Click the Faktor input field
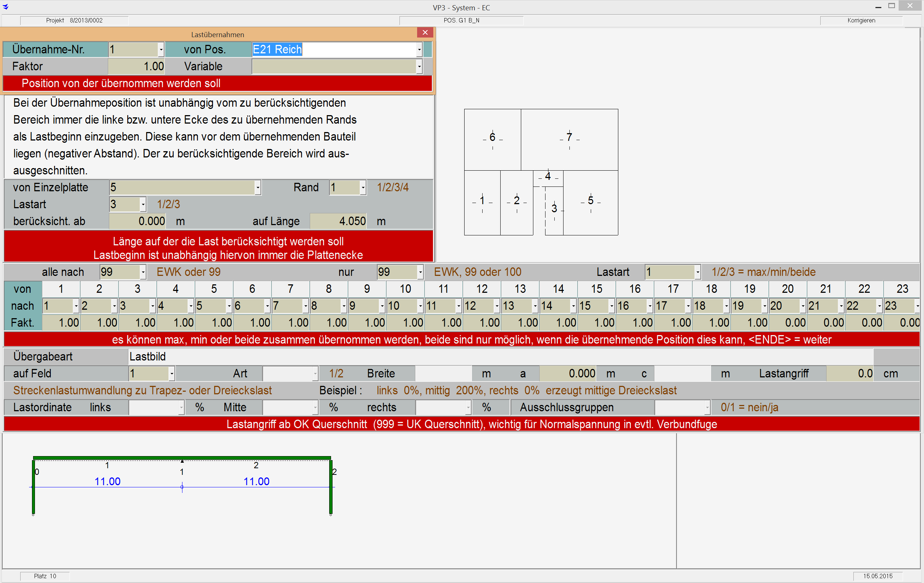The width and height of the screenshot is (924, 583). click(x=136, y=67)
